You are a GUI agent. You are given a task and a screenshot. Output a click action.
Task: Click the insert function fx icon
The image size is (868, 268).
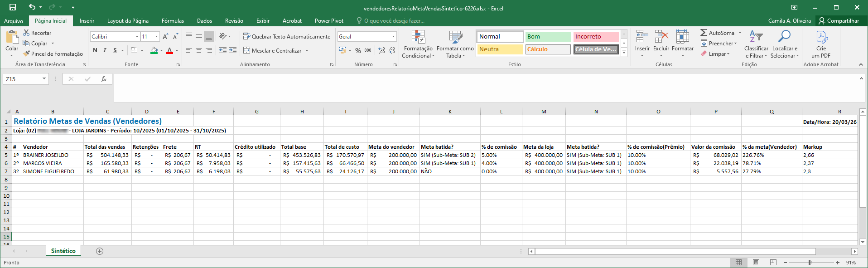pos(104,79)
